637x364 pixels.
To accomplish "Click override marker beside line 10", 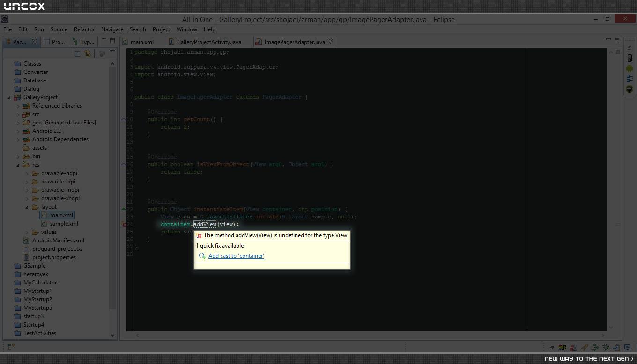I will (124, 119).
